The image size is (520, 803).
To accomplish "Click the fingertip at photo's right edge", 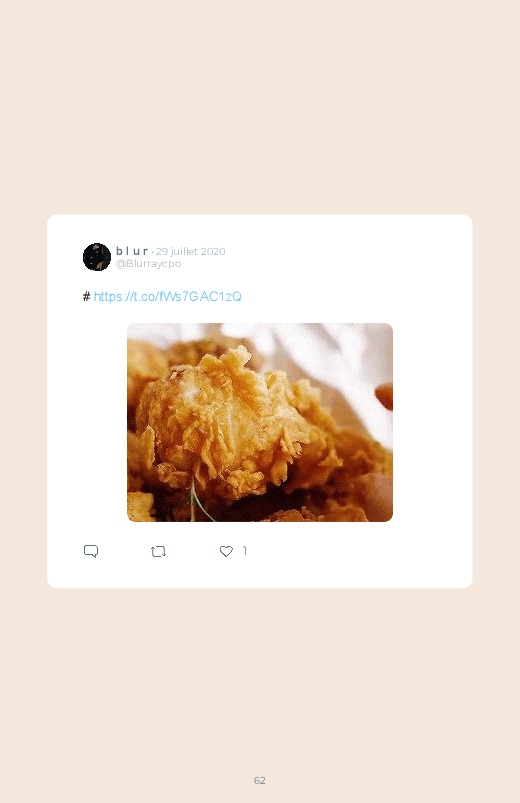I will point(384,396).
